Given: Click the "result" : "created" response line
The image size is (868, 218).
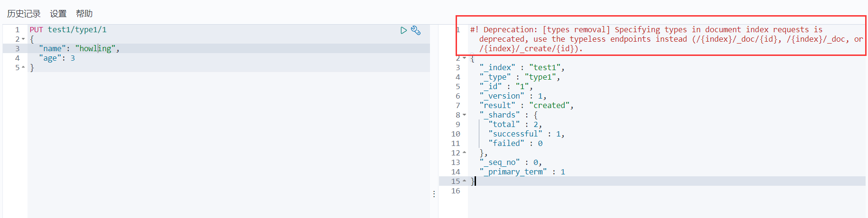Looking at the screenshot, I should 526,106.
